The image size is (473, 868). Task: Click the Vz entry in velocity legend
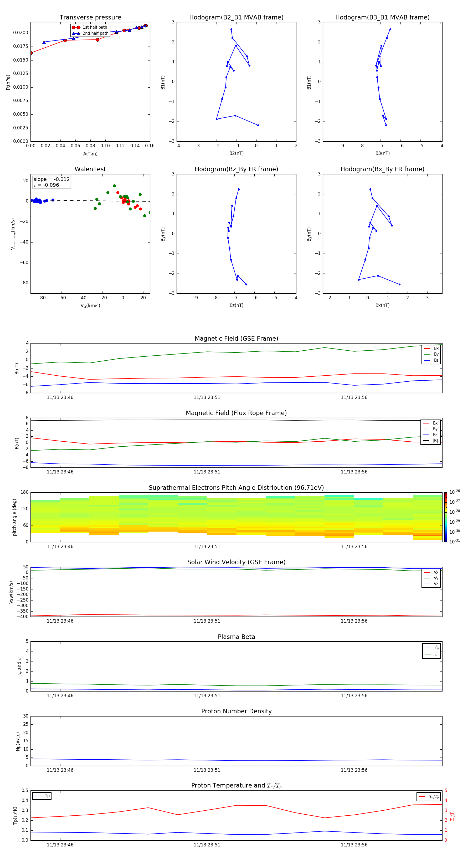431,584
